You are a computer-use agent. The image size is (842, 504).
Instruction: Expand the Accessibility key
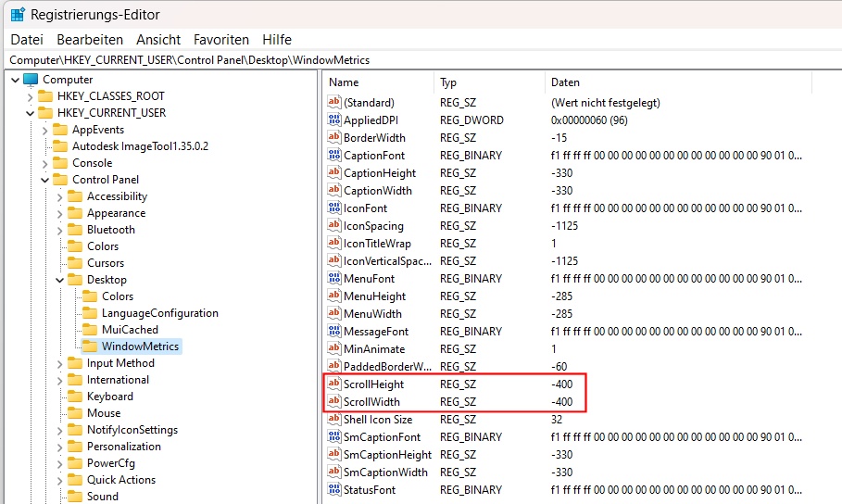coord(59,197)
